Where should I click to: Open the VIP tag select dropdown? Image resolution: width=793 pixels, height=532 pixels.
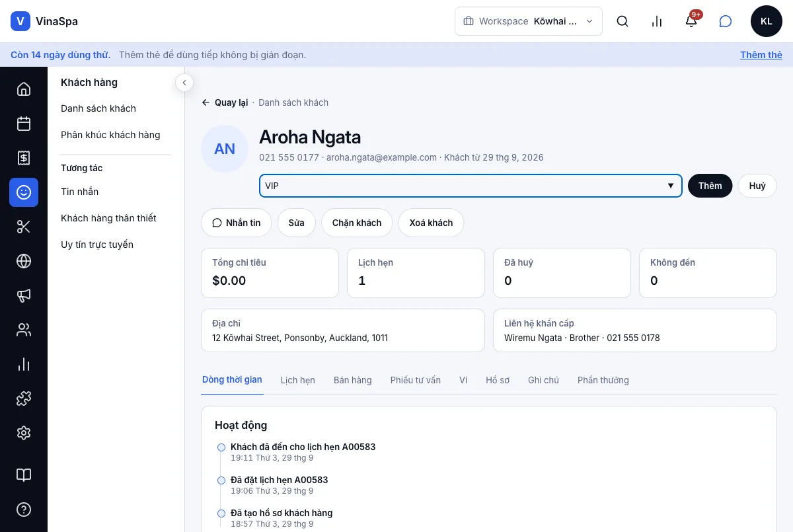(471, 186)
